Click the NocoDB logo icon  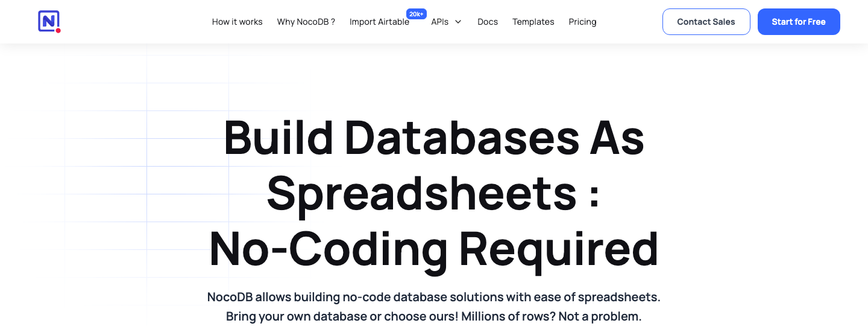click(49, 22)
